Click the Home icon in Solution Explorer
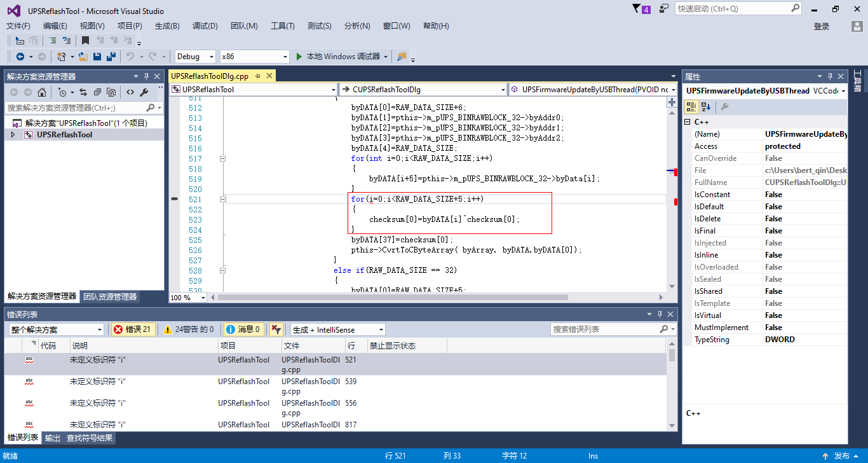The width and height of the screenshot is (868, 463). (x=41, y=92)
